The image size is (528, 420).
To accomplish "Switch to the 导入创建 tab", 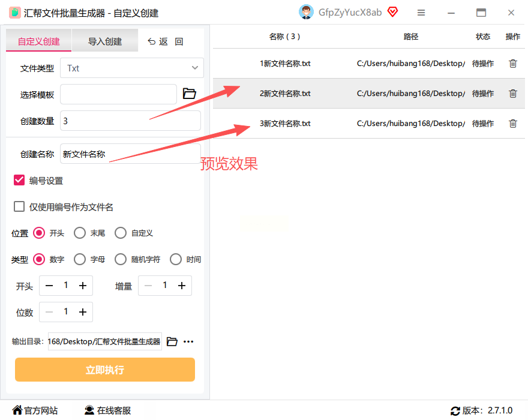I will [105, 41].
